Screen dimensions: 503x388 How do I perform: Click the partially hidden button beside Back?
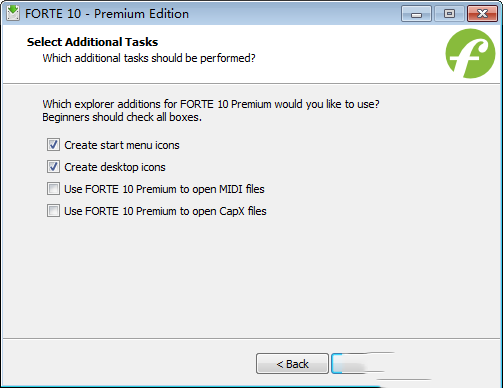click(x=360, y=364)
